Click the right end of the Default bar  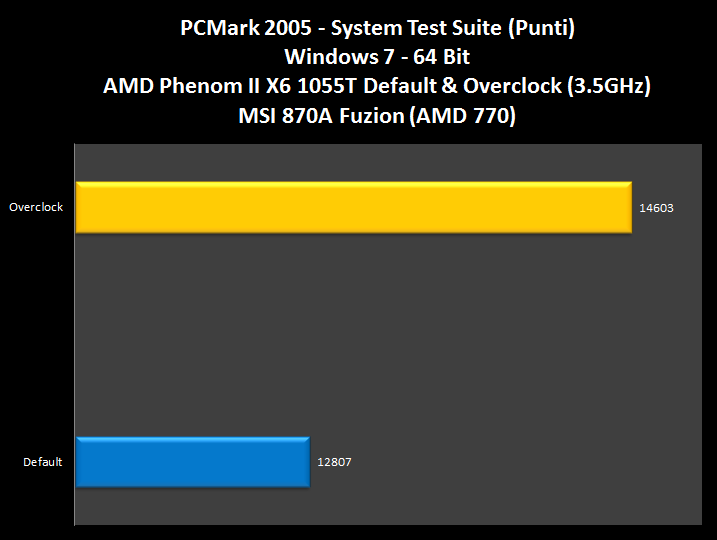point(306,462)
